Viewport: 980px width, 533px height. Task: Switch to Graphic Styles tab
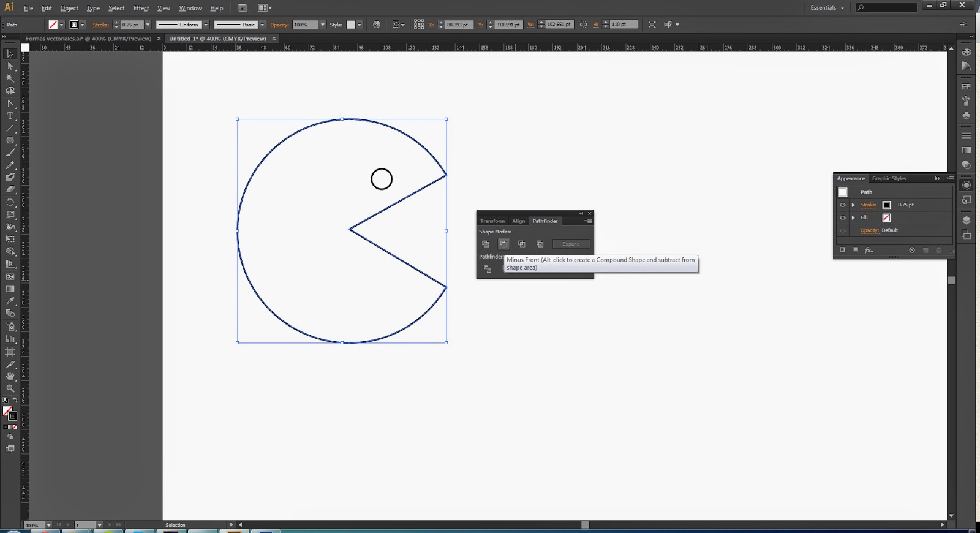click(889, 178)
